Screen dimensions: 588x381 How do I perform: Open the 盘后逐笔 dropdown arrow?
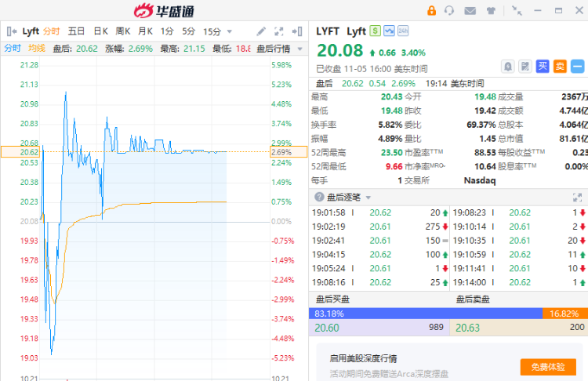[x=366, y=197]
